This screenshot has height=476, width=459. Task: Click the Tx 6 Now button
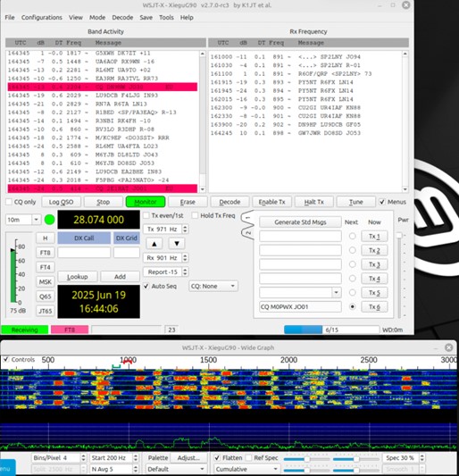pos(374,306)
